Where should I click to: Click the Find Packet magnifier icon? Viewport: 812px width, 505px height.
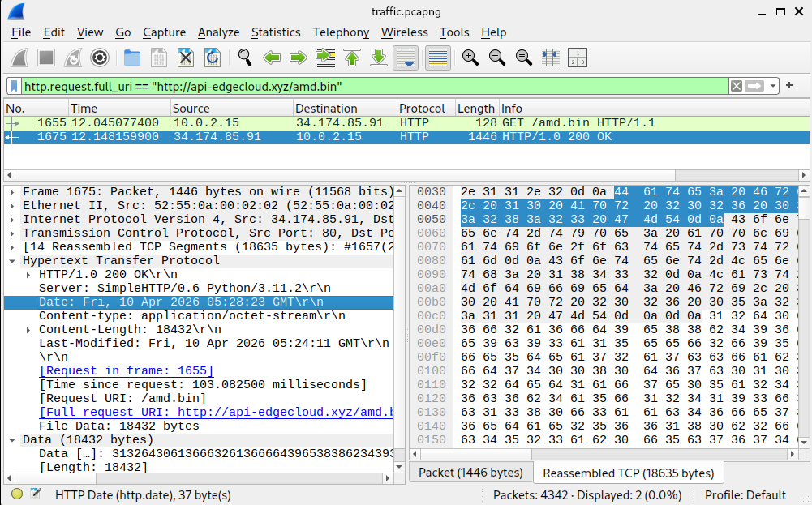pos(244,58)
